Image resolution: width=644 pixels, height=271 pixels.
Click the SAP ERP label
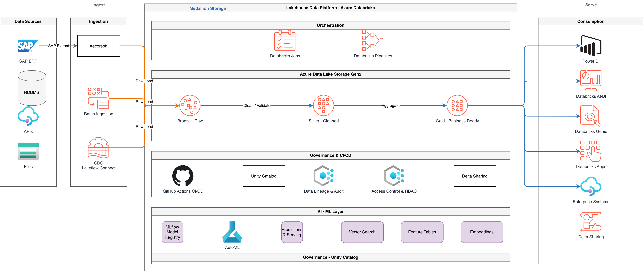28,61
